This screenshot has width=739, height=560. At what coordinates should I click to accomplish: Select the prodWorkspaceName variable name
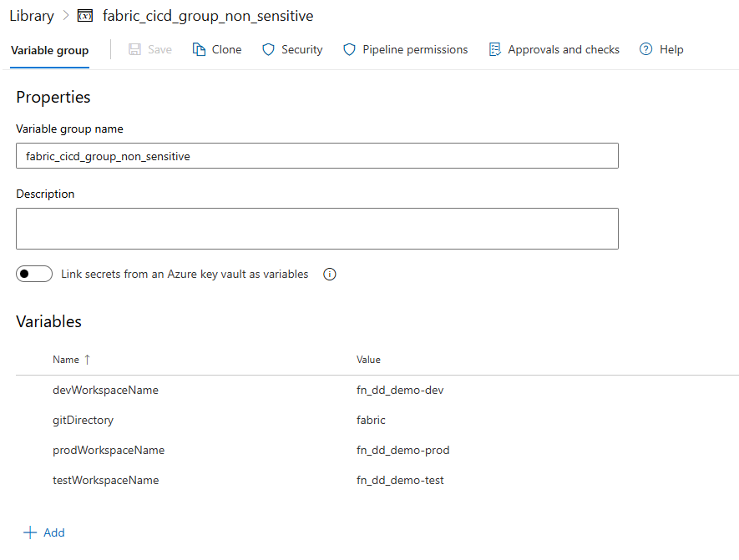(x=109, y=451)
